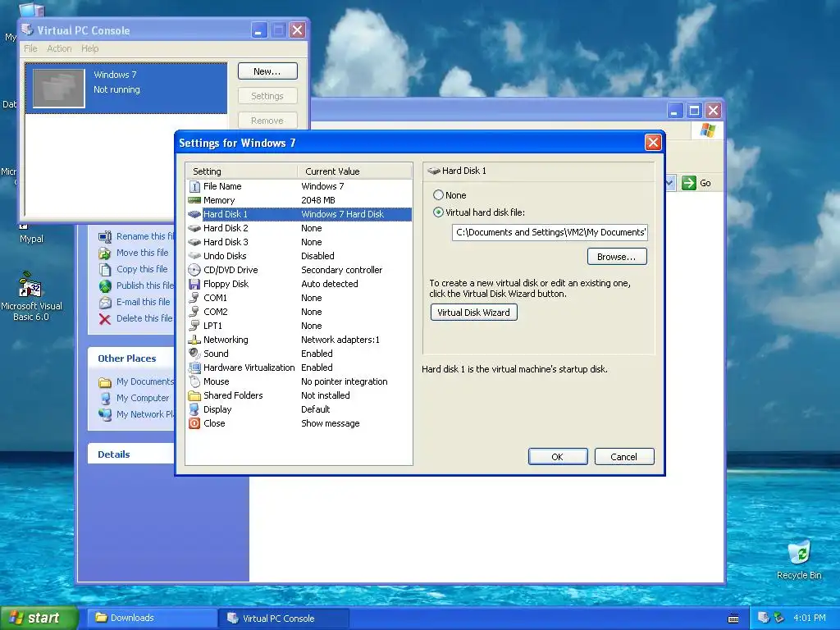This screenshot has height=630, width=840.
Task: Click the Browse... button
Action: coord(617,257)
